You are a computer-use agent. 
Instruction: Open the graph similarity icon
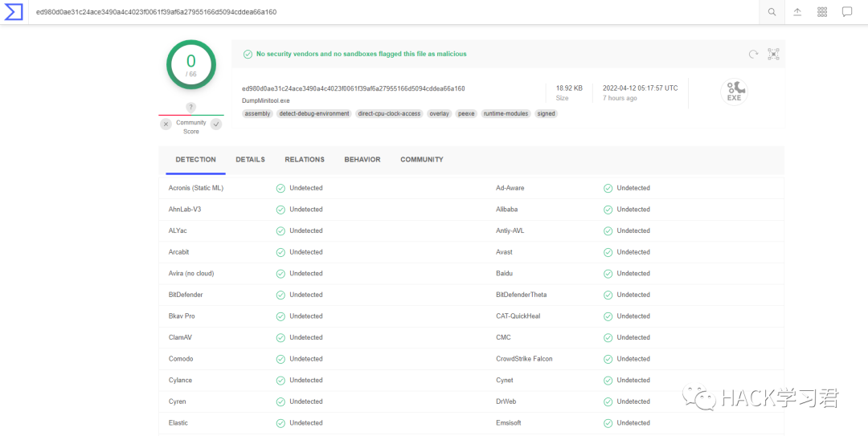click(773, 54)
